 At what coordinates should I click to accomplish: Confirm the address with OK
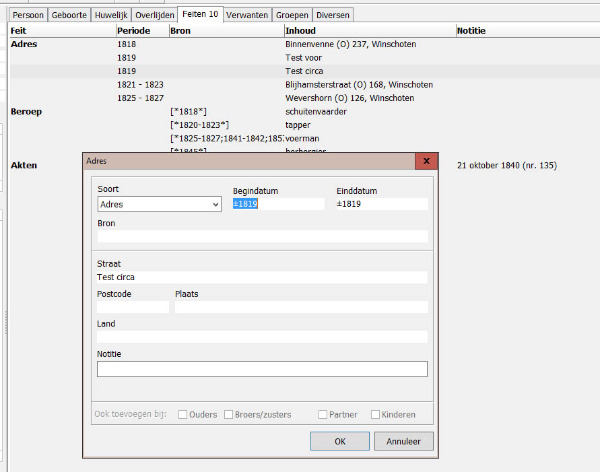[340, 441]
